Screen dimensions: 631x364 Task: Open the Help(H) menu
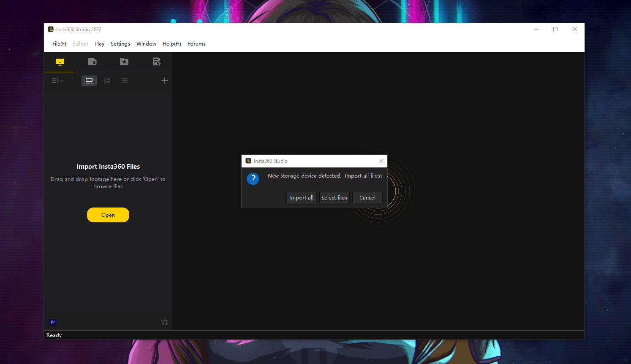(x=172, y=44)
